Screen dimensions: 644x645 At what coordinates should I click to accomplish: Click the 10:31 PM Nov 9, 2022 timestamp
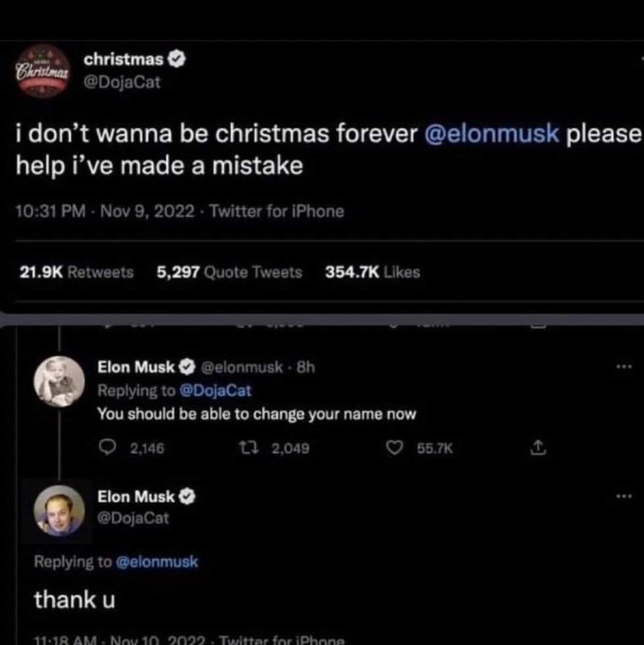coord(104,211)
